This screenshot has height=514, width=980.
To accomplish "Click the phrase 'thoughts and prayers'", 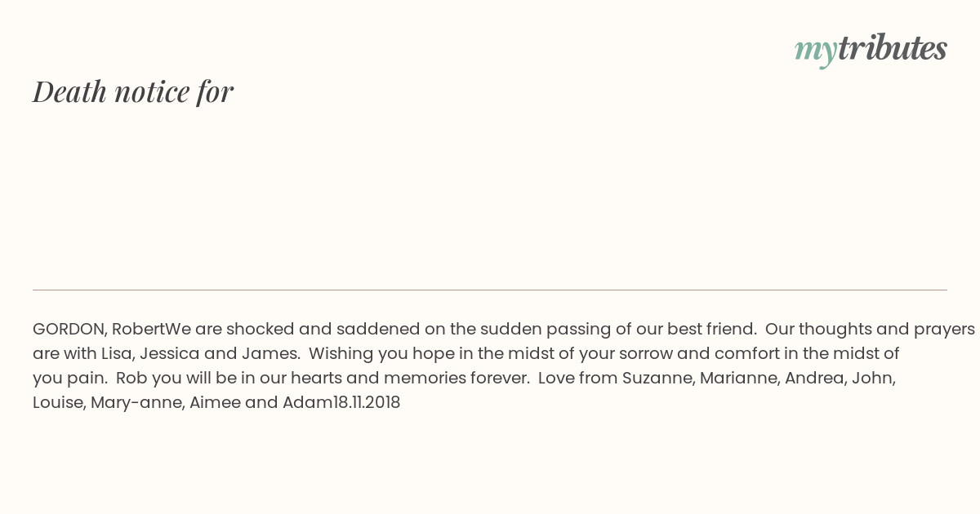I will [x=886, y=330].
